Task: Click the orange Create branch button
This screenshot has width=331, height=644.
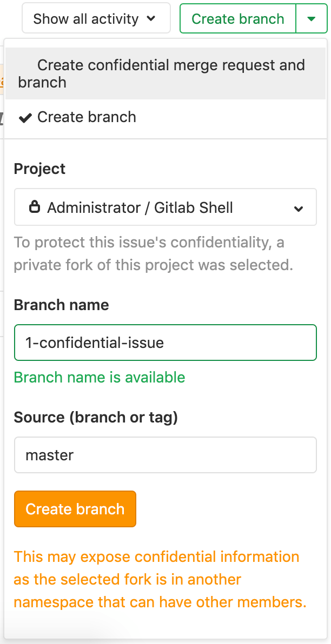Action: (75, 508)
